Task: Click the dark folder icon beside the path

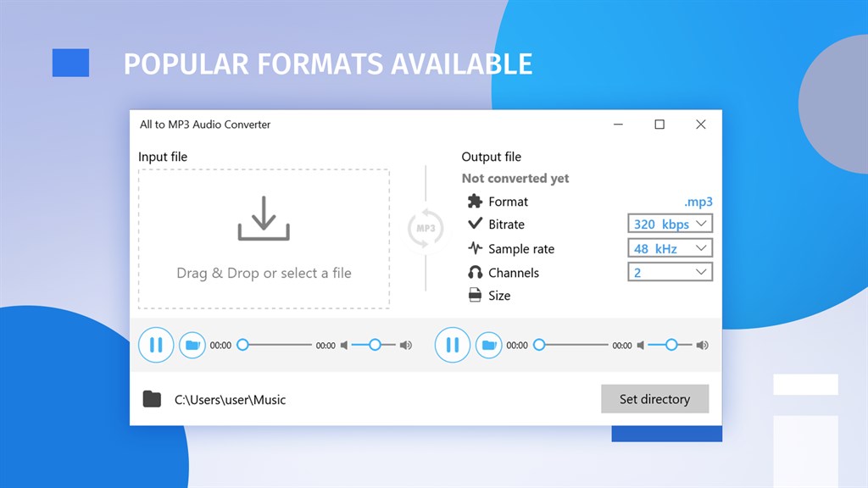Action: click(x=152, y=399)
